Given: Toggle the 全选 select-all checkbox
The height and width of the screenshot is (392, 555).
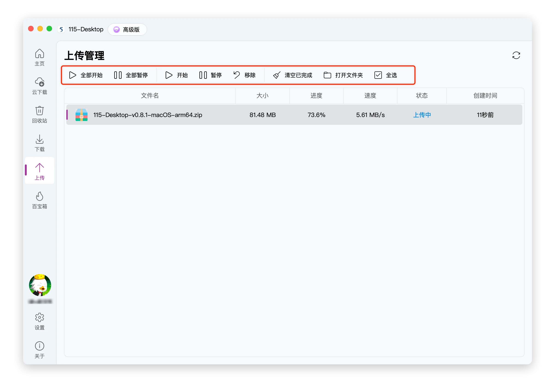Looking at the screenshot, I should point(378,75).
